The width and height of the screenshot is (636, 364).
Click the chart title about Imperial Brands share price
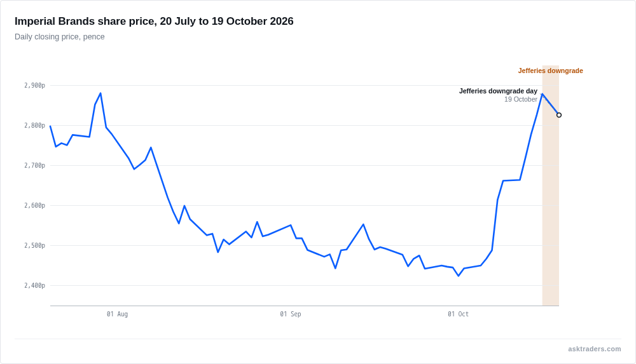point(154,21)
